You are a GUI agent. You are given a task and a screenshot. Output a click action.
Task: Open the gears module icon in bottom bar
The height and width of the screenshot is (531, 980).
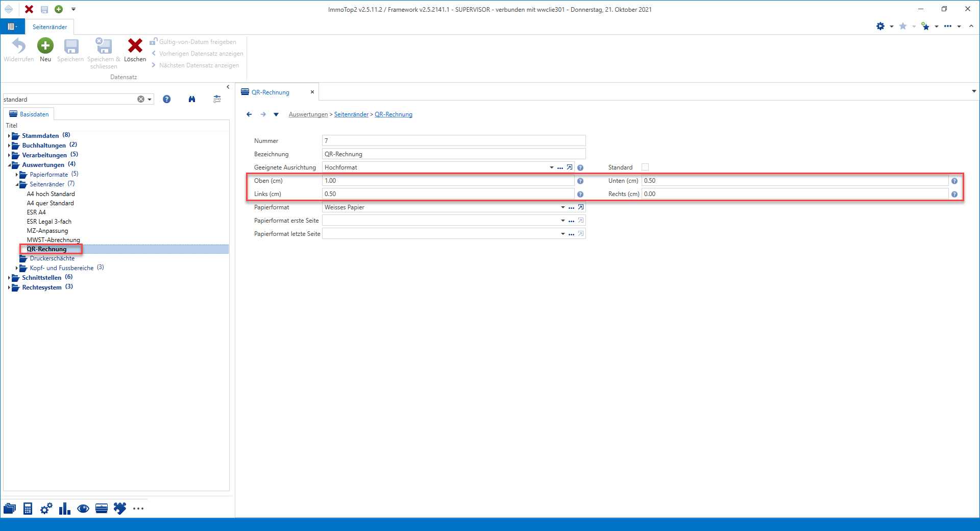[x=46, y=509]
